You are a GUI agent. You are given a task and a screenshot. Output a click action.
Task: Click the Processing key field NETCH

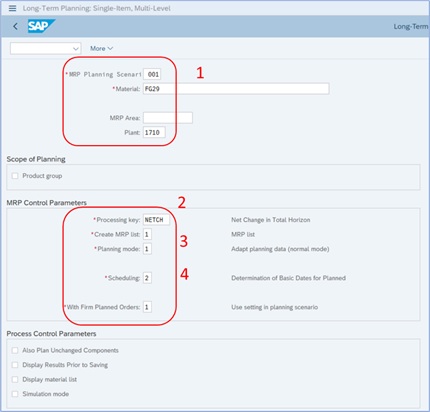pos(156,220)
